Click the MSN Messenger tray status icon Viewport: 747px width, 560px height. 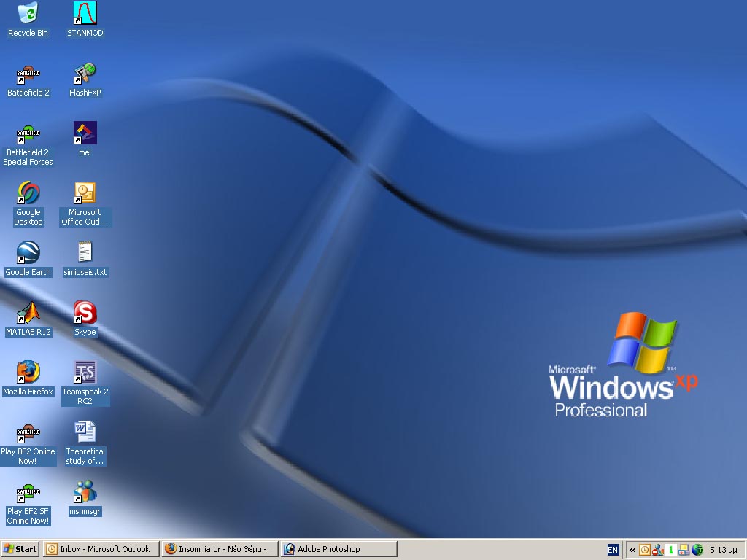click(657, 550)
